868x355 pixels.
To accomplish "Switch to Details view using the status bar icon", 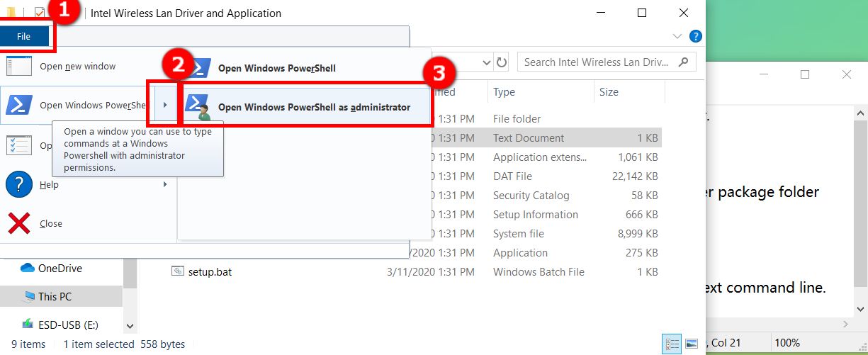I will [671, 344].
